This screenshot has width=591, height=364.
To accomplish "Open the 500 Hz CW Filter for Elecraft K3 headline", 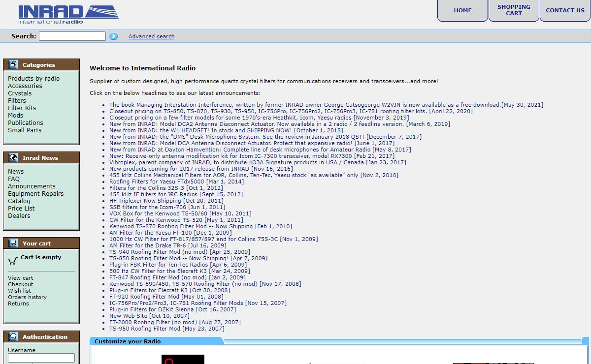I will point(180,271).
